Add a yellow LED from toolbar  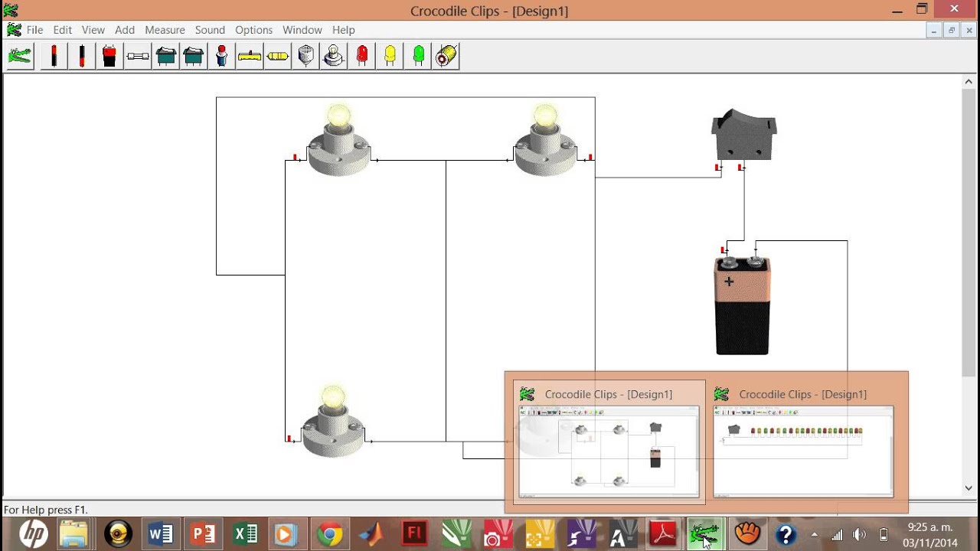[x=390, y=56]
